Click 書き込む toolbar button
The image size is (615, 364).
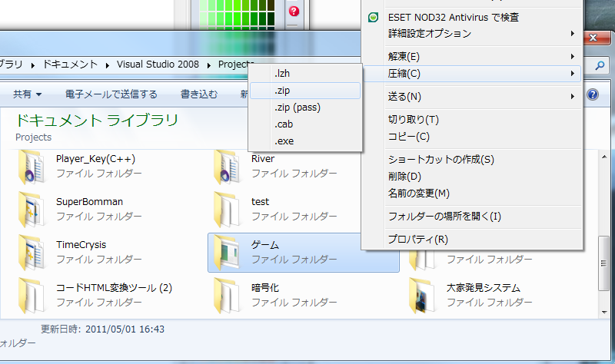pos(199,94)
